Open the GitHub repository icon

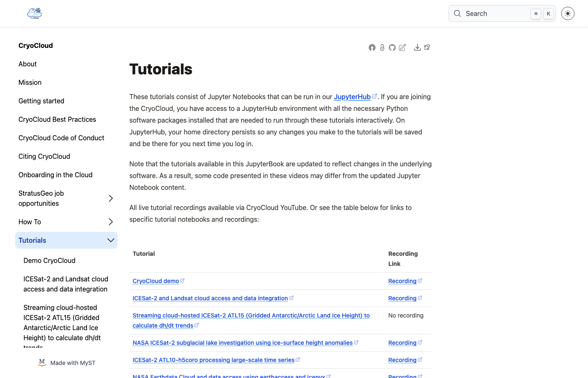click(x=392, y=47)
